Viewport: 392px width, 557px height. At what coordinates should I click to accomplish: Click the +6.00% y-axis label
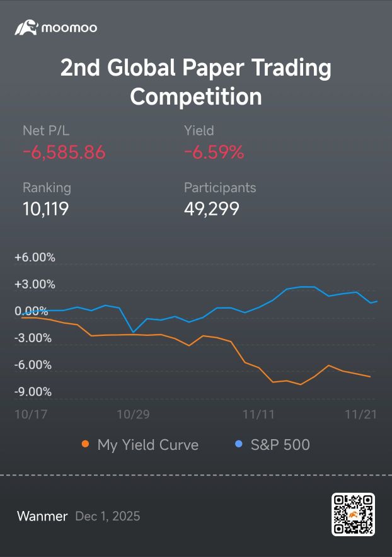click(35, 257)
